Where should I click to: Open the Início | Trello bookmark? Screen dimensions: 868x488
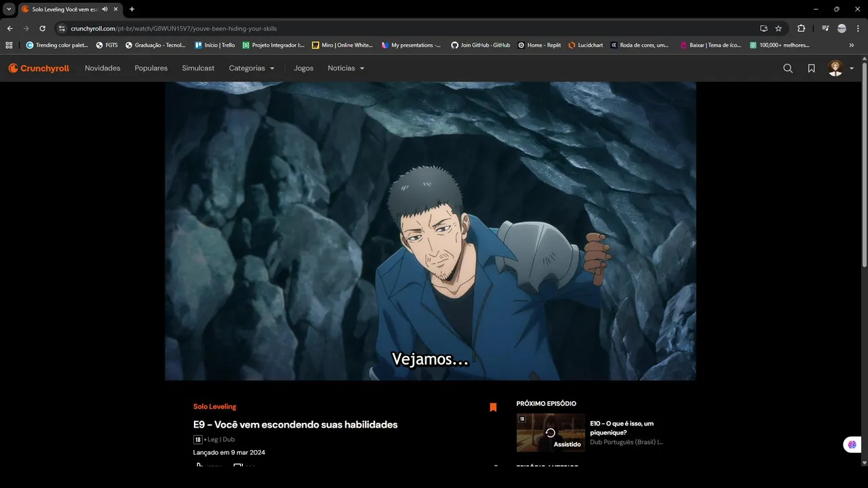coord(215,45)
